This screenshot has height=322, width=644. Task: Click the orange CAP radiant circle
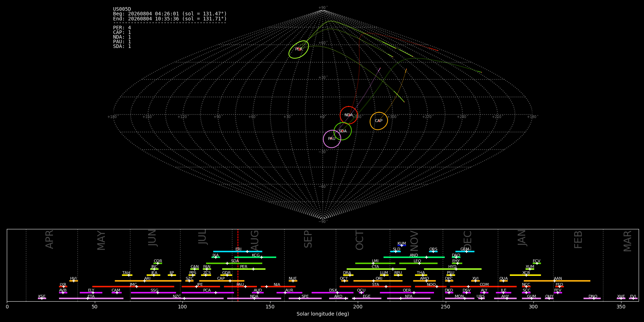[x=379, y=121]
